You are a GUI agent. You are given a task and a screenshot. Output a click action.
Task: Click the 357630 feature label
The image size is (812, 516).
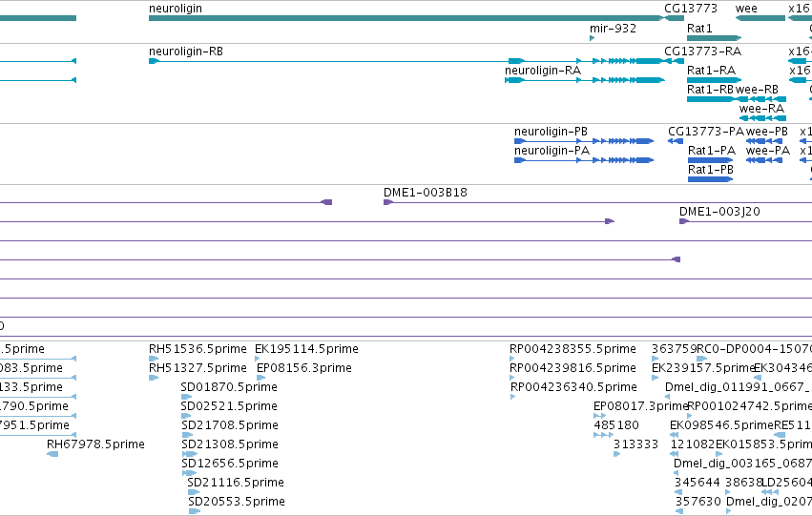pyautogui.click(x=698, y=502)
